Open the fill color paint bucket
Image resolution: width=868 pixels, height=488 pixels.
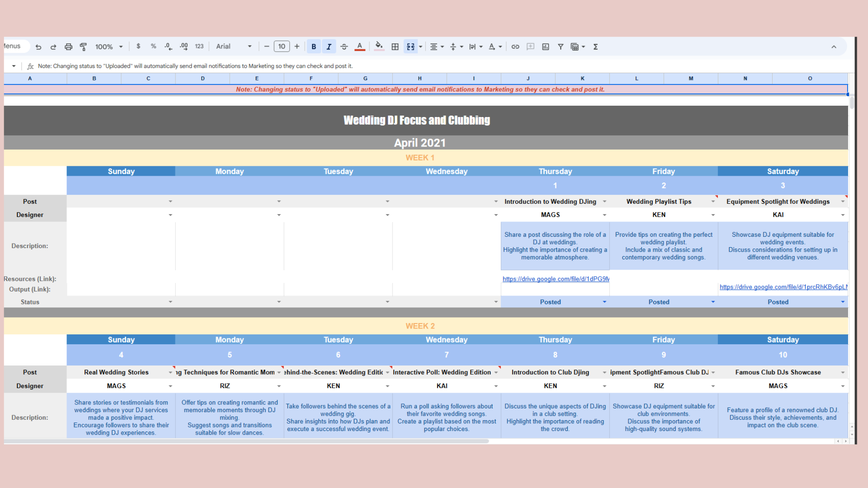[379, 47]
